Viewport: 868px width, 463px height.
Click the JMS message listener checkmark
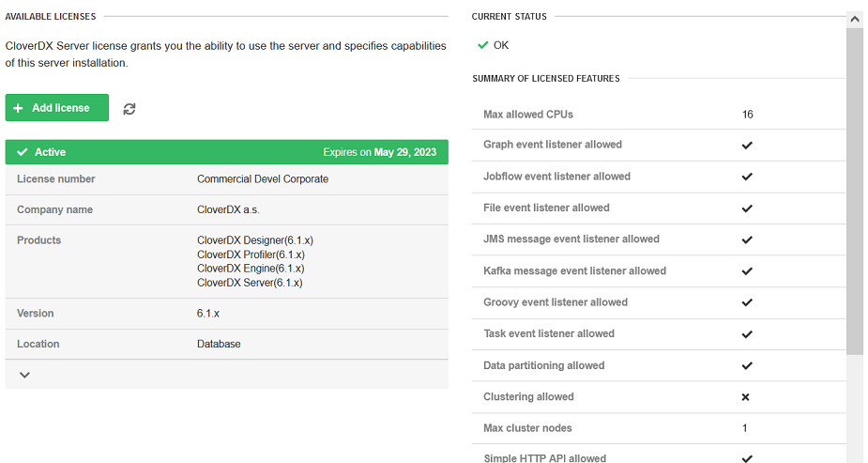pyautogui.click(x=747, y=239)
